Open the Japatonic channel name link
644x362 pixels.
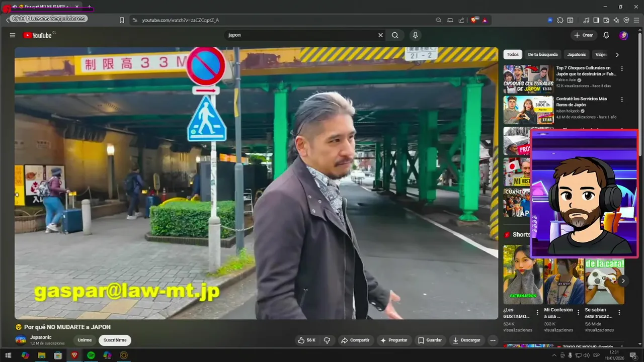coord(41,337)
